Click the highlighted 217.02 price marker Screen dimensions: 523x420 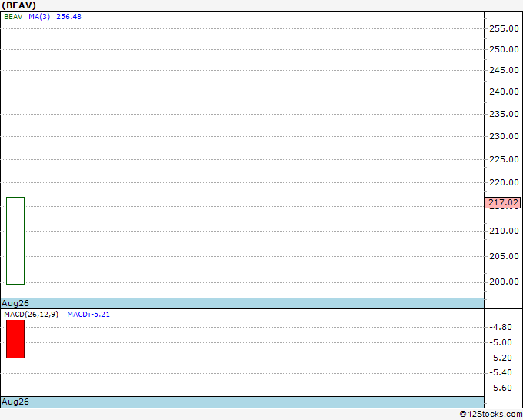(503, 202)
